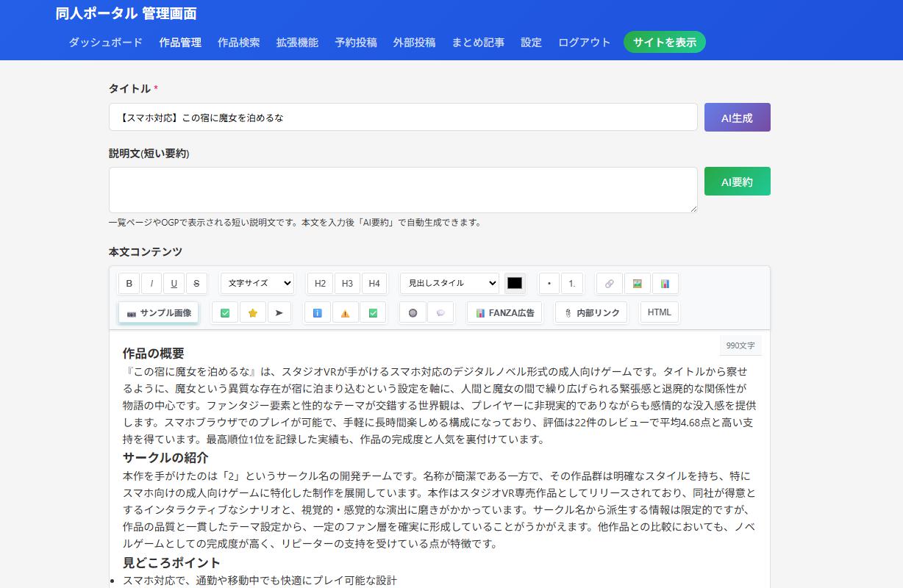This screenshot has width=903, height=588.
Task: Go to the 予約投稿 menu item
Action: 355,43
